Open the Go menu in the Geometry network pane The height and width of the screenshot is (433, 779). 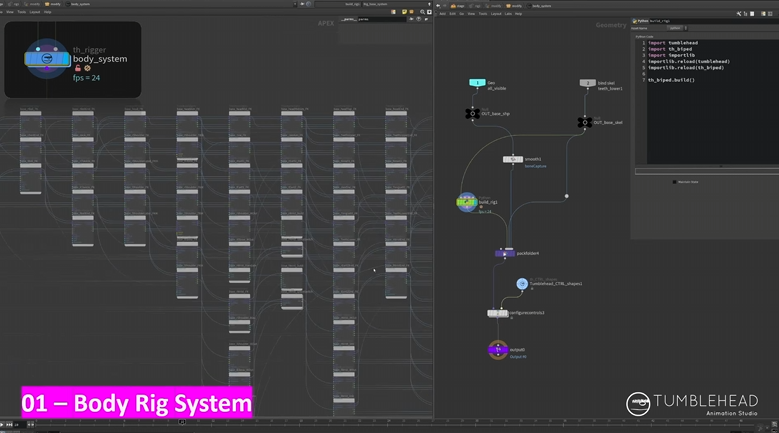[462, 14]
